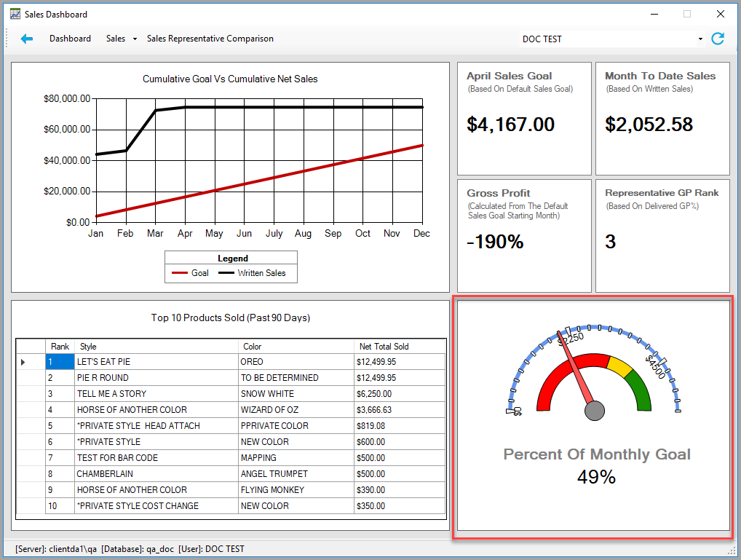Image resolution: width=741 pixels, height=560 pixels.
Task: Click the Gross Profit -190% figure
Action: point(494,242)
